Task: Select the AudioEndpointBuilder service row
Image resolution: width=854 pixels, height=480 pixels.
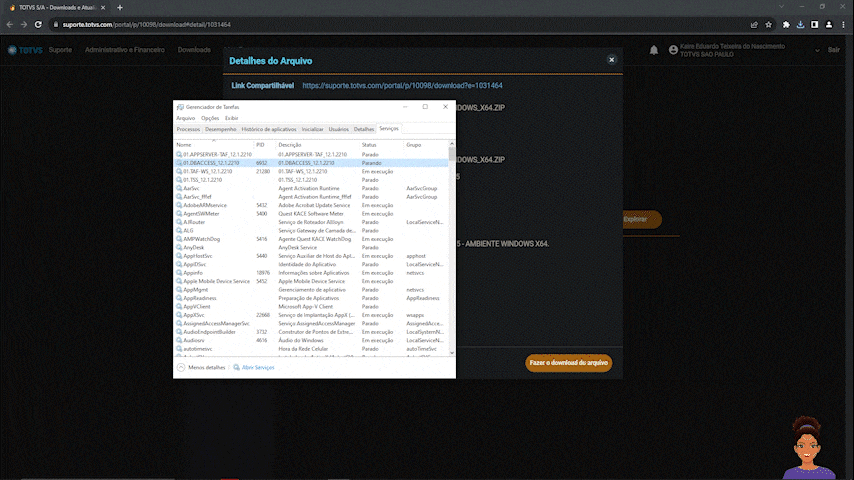Action: 311,332
